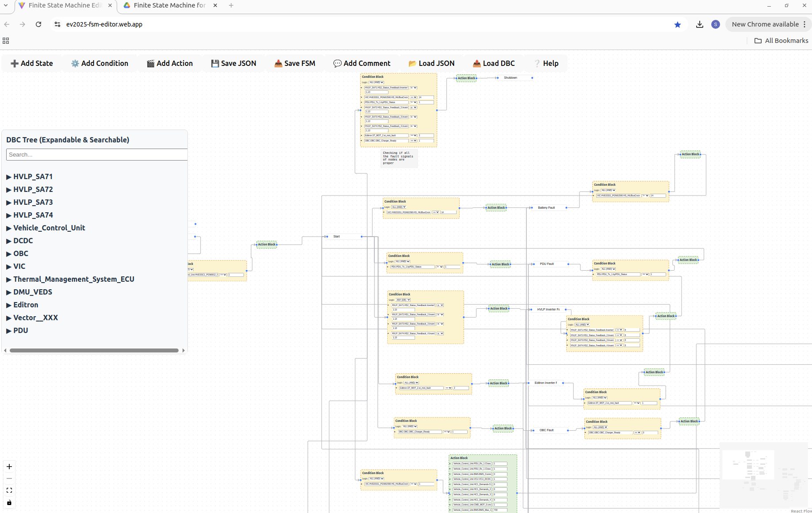
Task: Click the Load DBC button
Action: click(x=494, y=63)
